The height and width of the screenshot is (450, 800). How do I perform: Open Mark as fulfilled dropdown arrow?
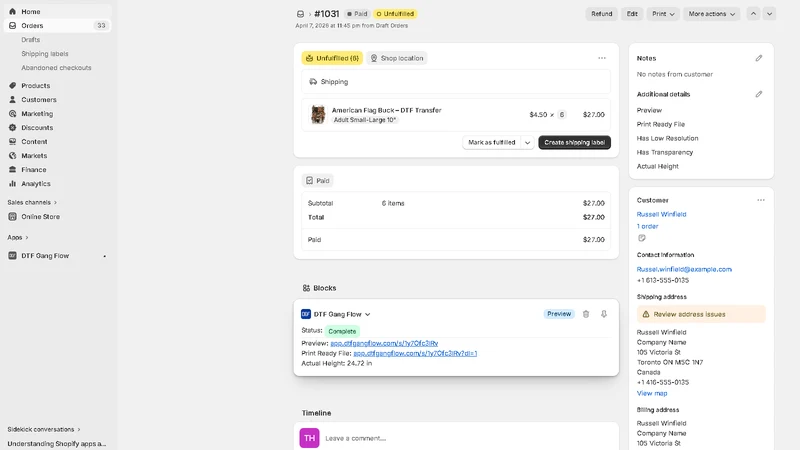tap(528, 142)
